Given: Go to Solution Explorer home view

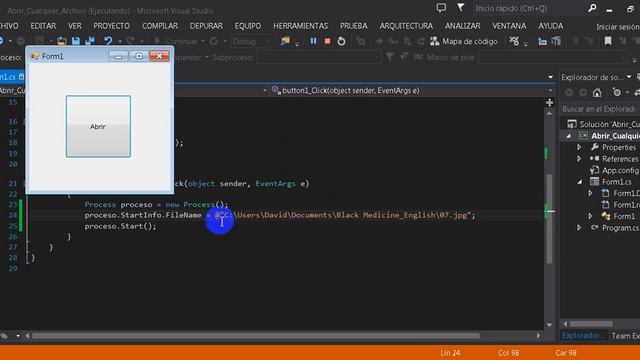Looking at the screenshot, I should click(x=597, y=93).
